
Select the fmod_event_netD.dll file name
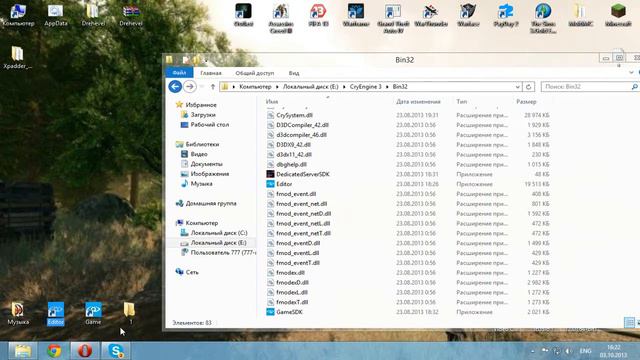(303, 213)
